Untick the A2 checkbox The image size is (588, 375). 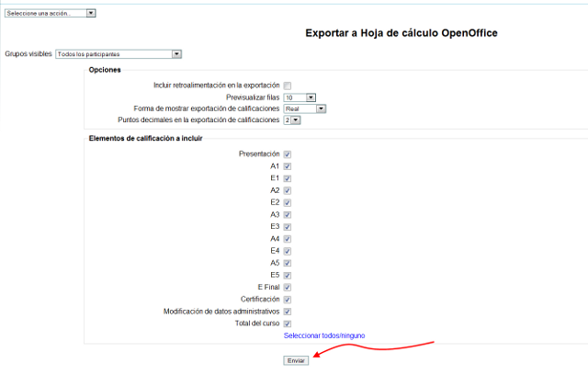[x=288, y=190]
